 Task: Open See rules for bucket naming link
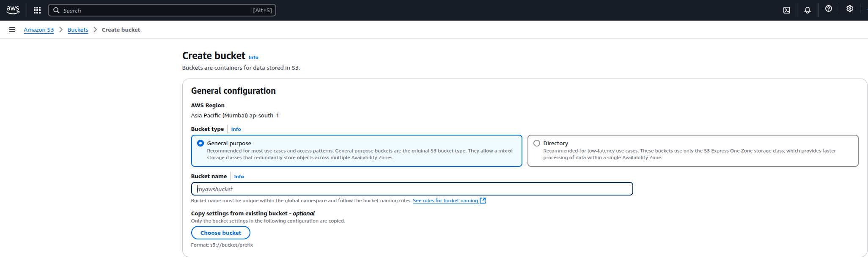(445, 201)
